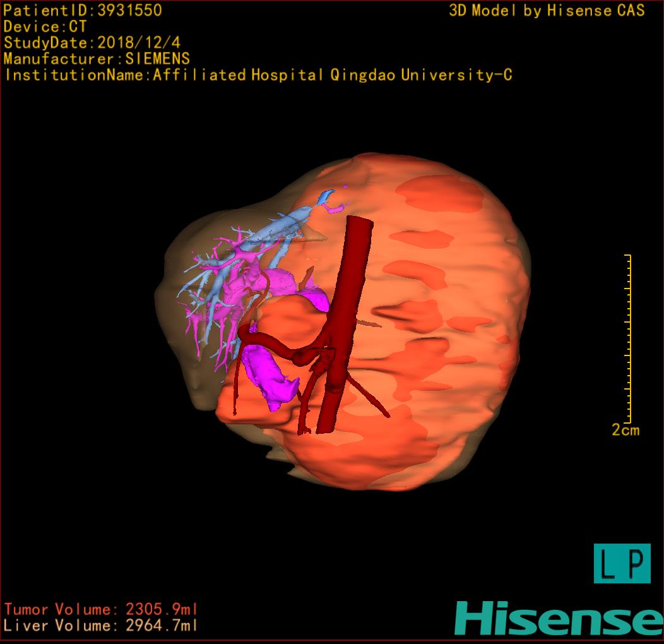Click the green Hisense logo
664x644 pixels.
pos(559,618)
